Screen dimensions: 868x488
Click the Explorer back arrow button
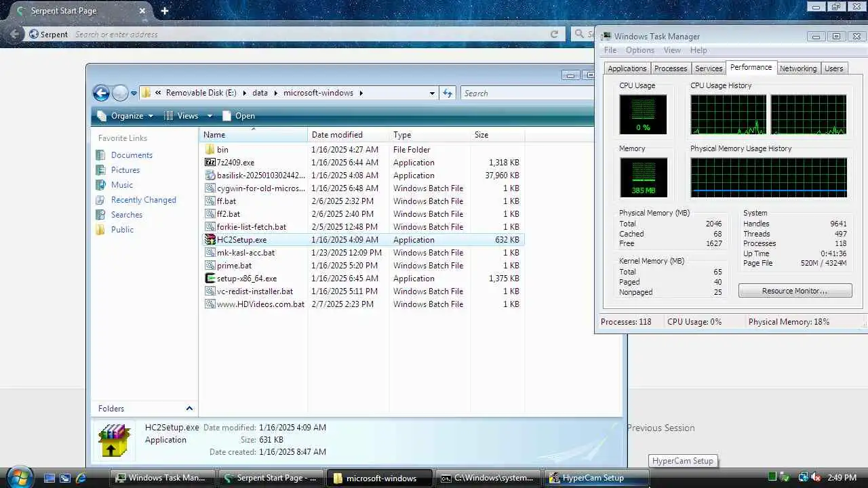[101, 93]
